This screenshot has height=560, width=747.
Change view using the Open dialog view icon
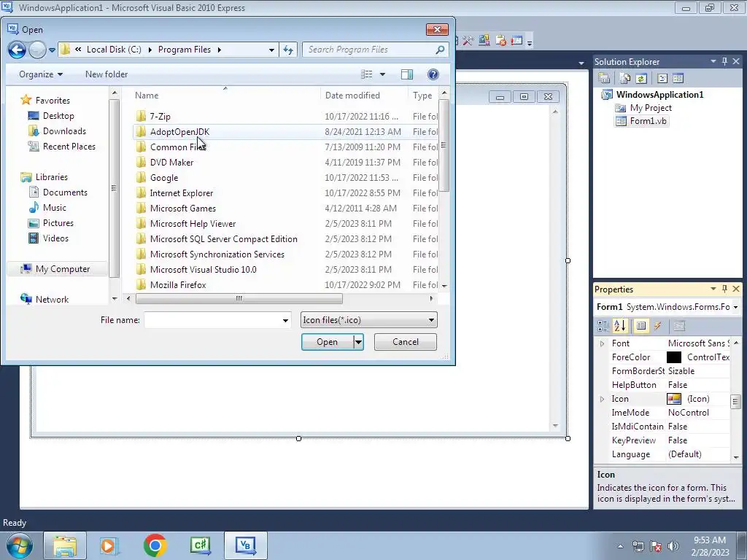click(366, 74)
